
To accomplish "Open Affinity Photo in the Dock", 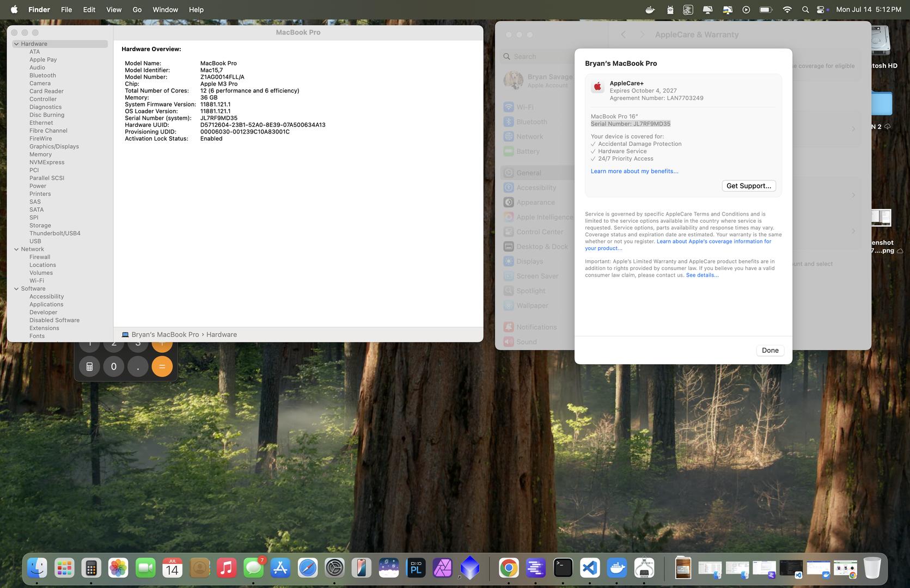I will [x=443, y=568].
